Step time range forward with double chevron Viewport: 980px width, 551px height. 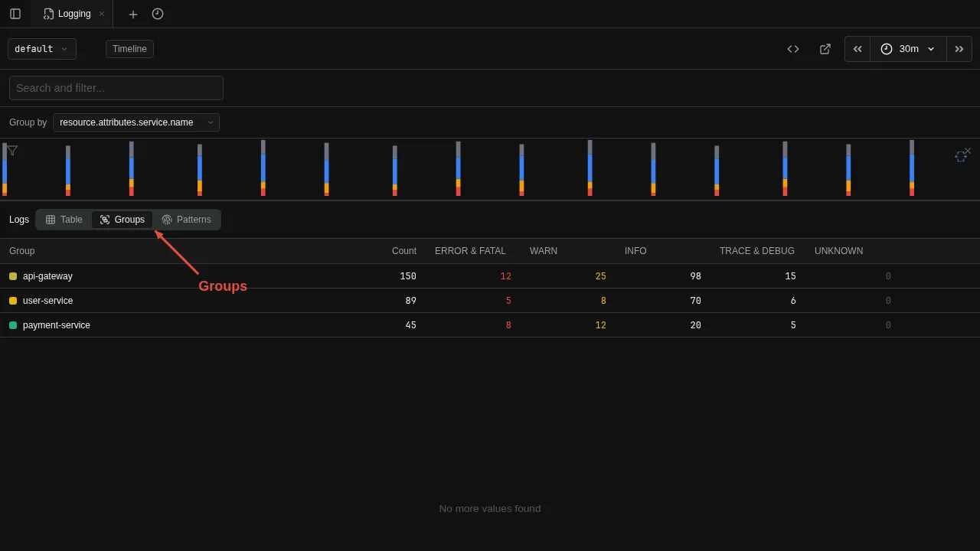[959, 49]
